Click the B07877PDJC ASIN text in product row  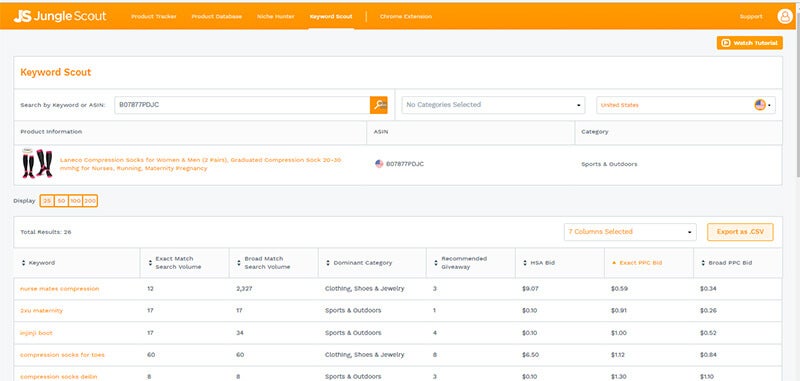(x=405, y=164)
